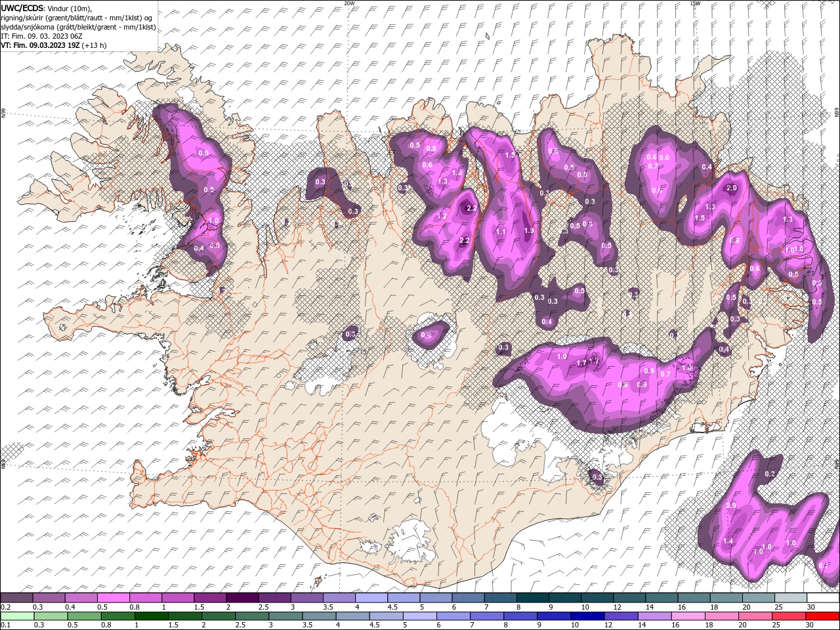The image size is (840, 630).
Task: Choose the upper legend swatch labeled 1.5
Action: point(209,598)
